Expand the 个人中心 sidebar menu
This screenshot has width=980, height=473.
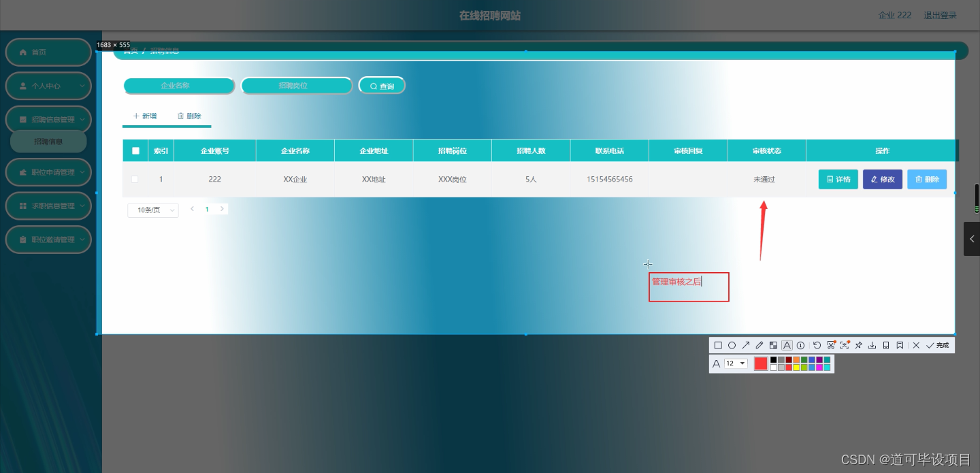pyautogui.click(x=48, y=86)
